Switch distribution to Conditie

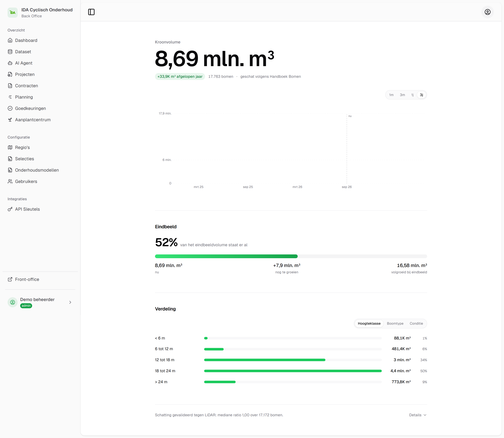coord(416,324)
